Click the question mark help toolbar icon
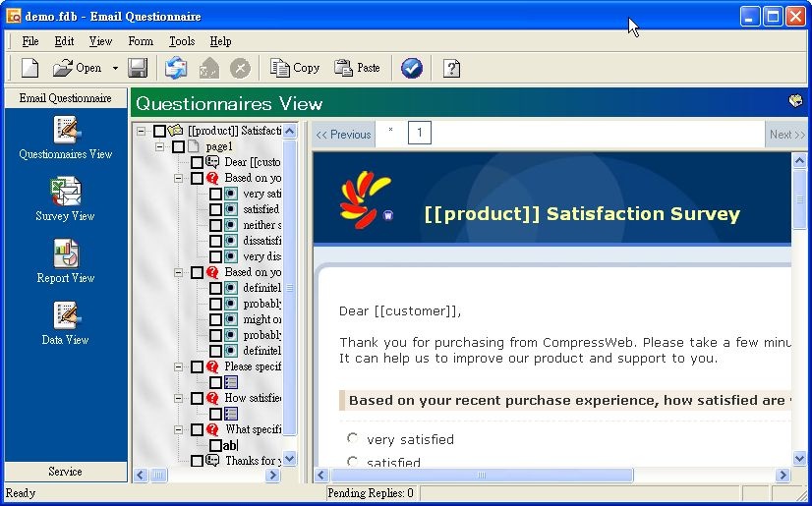Image resolution: width=812 pixels, height=506 pixels. (451, 68)
